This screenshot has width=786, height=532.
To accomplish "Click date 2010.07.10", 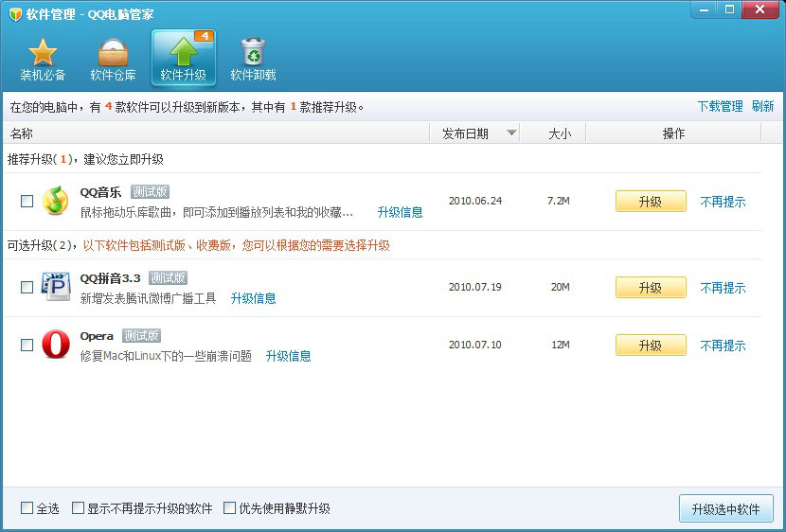I will point(475,345).
